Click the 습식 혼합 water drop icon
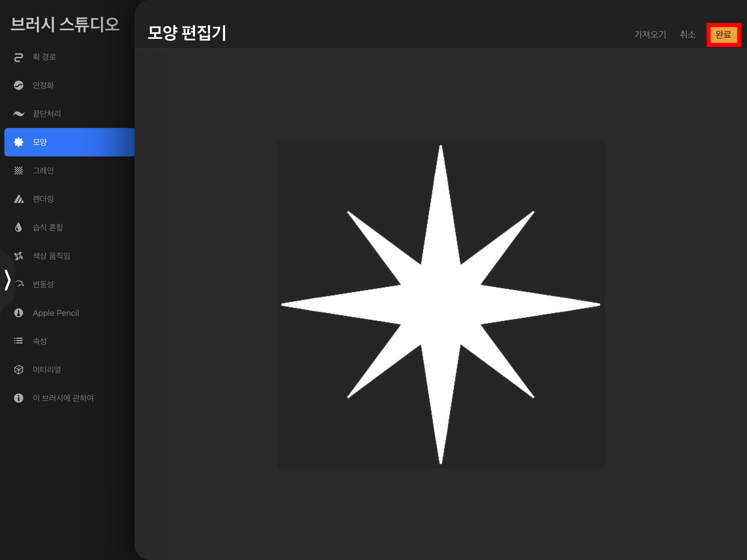Screen dimensions: 747x560 point(19,227)
